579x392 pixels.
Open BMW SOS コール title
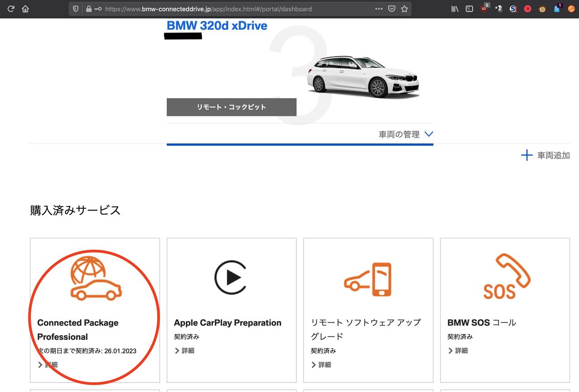pyautogui.click(x=481, y=323)
